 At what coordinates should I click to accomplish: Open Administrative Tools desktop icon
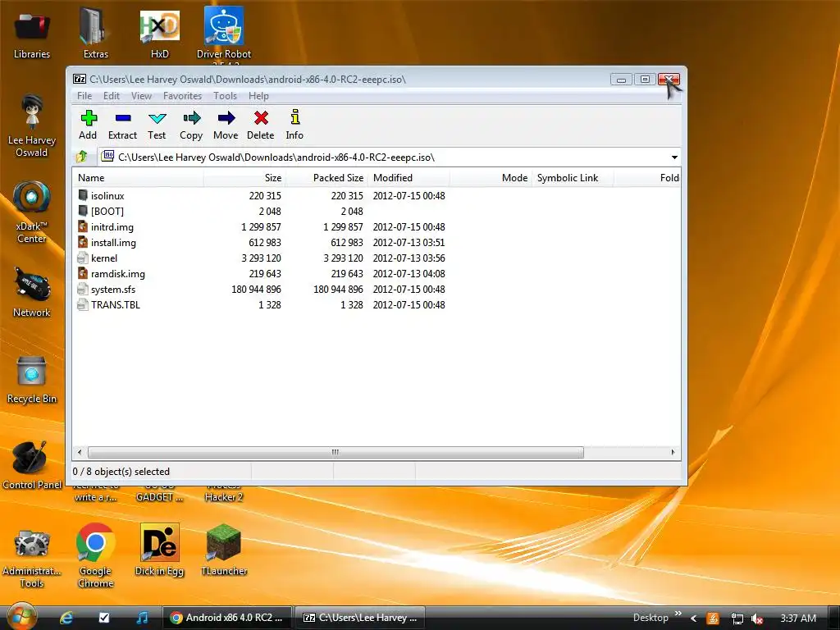(32, 558)
